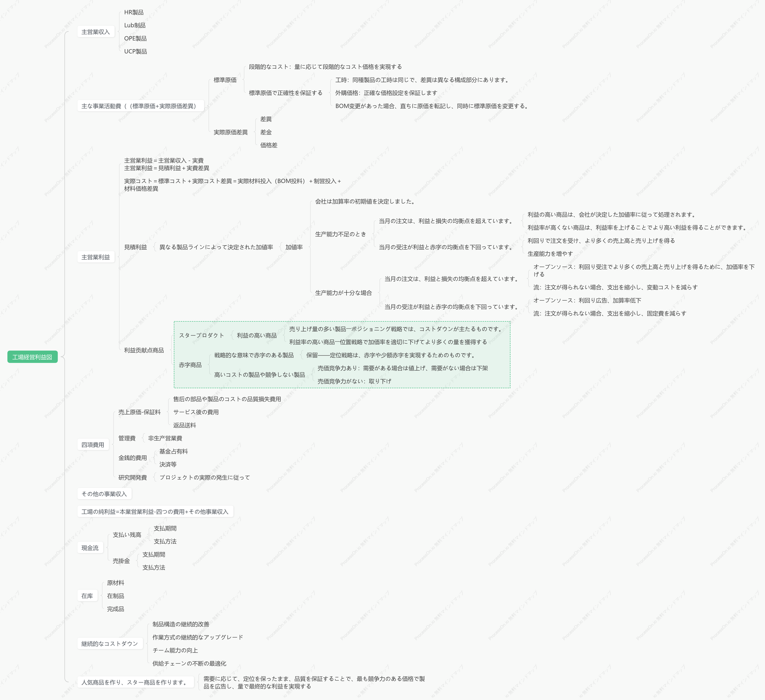This screenshot has height=700, width=765.
Task: Select the 差異 leaf node
Action: coord(266,119)
